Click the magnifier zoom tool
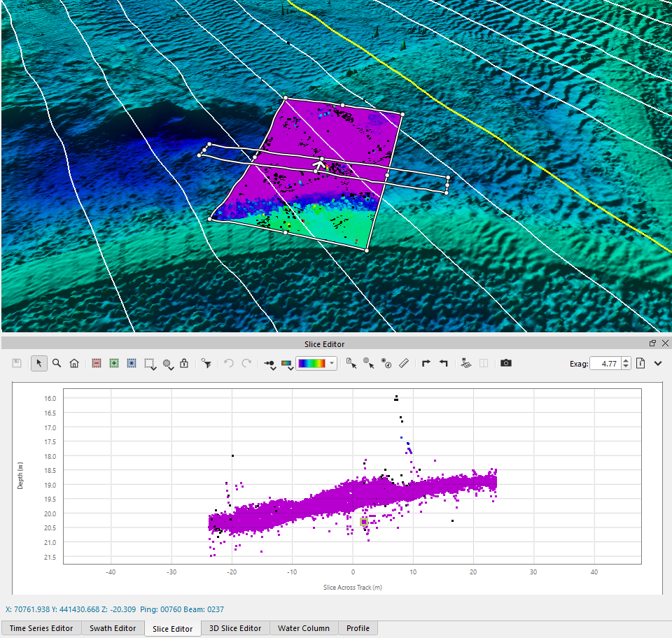Image resolution: width=672 pixels, height=638 pixels. coord(57,363)
